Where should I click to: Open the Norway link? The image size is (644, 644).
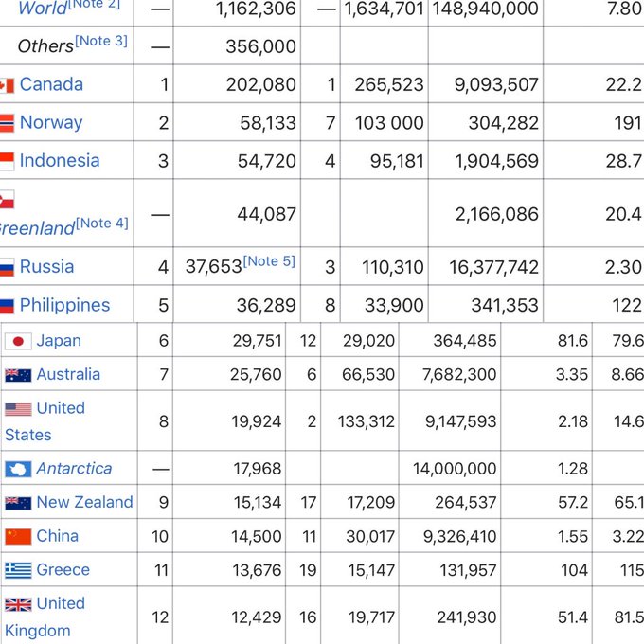[x=51, y=122]
